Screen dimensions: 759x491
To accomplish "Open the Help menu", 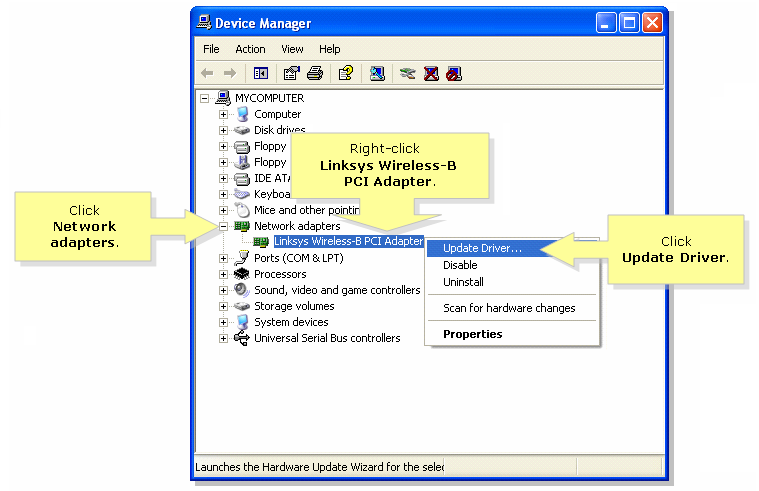I will click(x=330, y=49).
